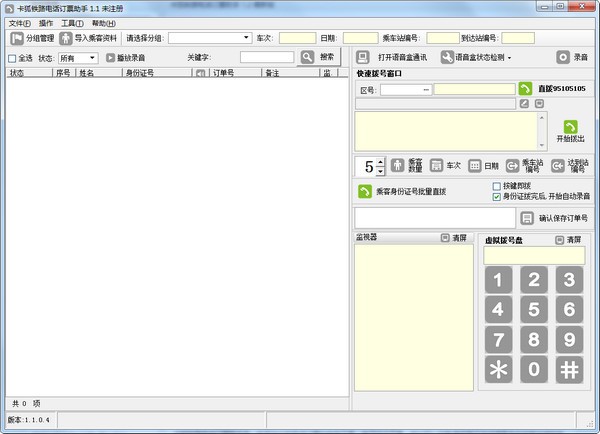Click the clear icon beside edit pencil

point(539,104)
